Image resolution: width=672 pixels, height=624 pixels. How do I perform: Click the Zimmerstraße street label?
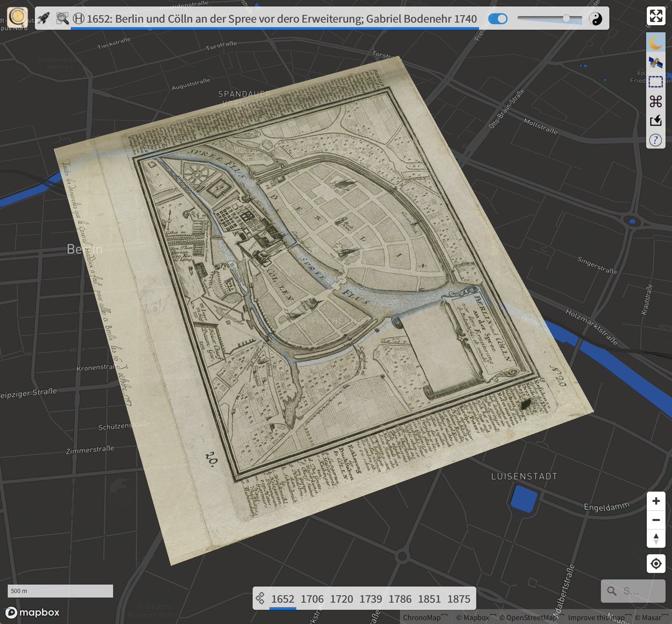pyautogui.click(x=90, y=449)
